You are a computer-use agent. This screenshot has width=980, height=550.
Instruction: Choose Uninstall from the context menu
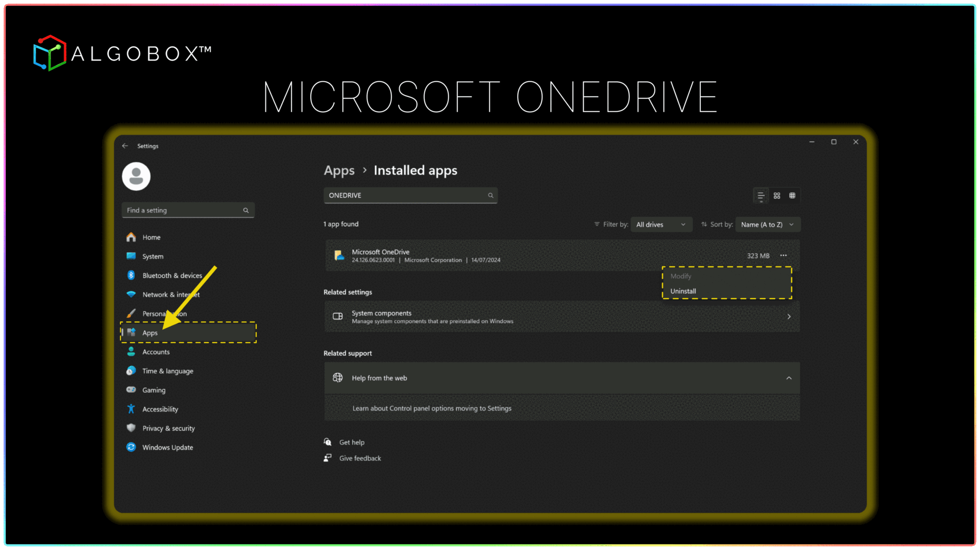(683, 291)
